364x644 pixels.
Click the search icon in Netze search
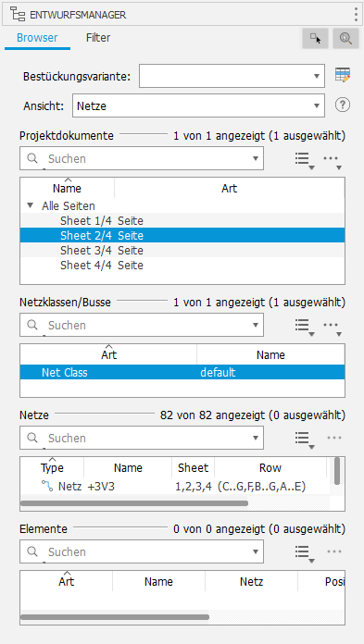point(32,438)
